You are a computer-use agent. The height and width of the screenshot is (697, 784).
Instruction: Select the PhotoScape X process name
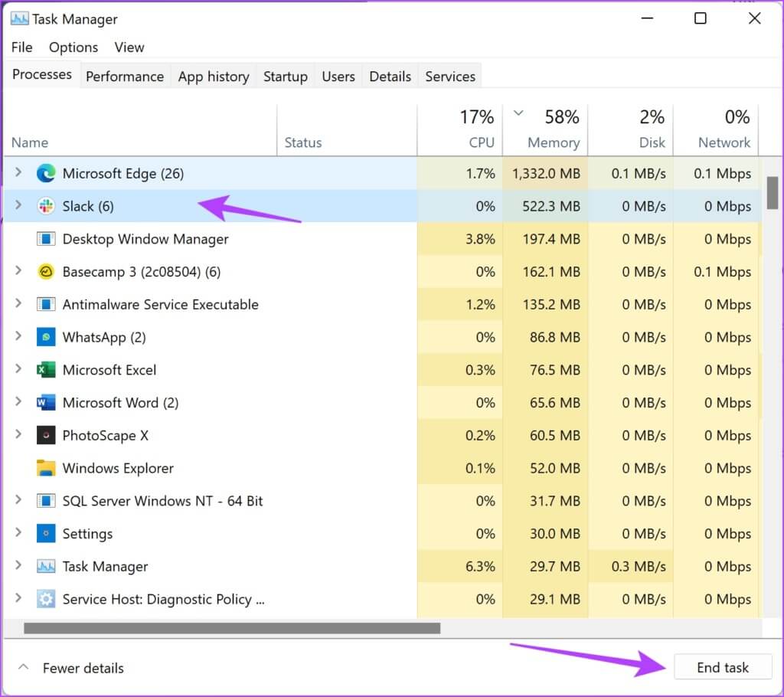(x=106, y=435)
